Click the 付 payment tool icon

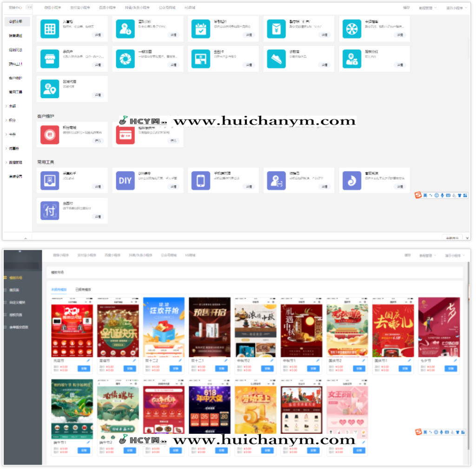click(x=50, y=210)
